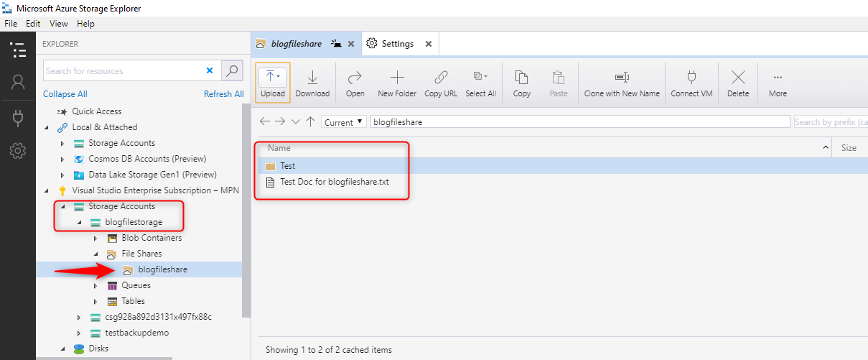
Task: Open the Settings gear icon in sidebar
Action: [18, 151]
